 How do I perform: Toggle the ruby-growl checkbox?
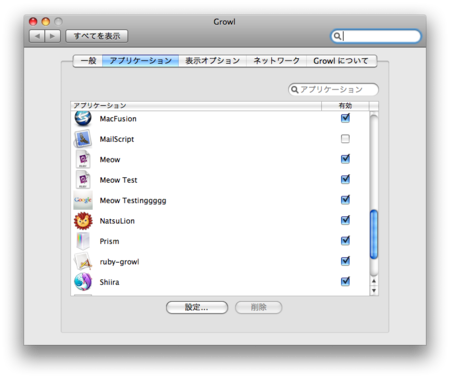[345, 261]
